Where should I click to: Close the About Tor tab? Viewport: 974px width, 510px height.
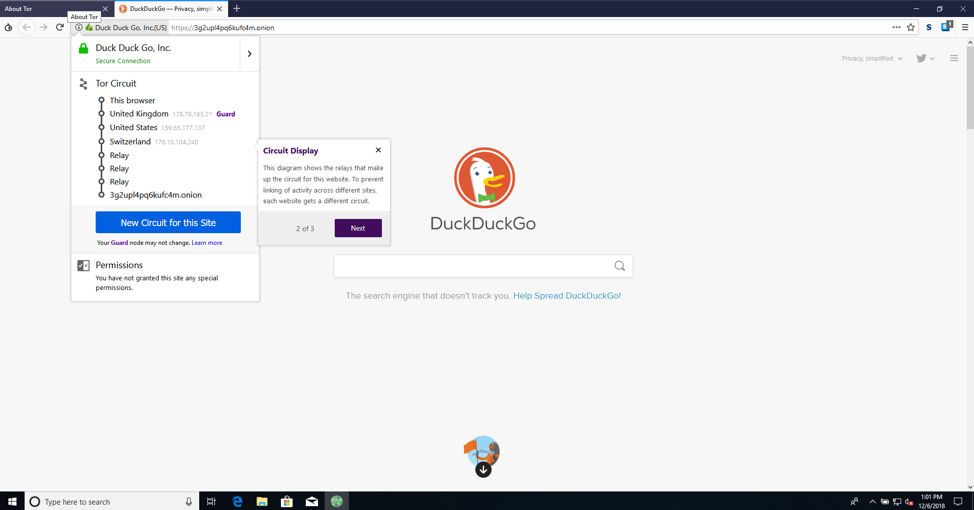click(x=105, y=9)
